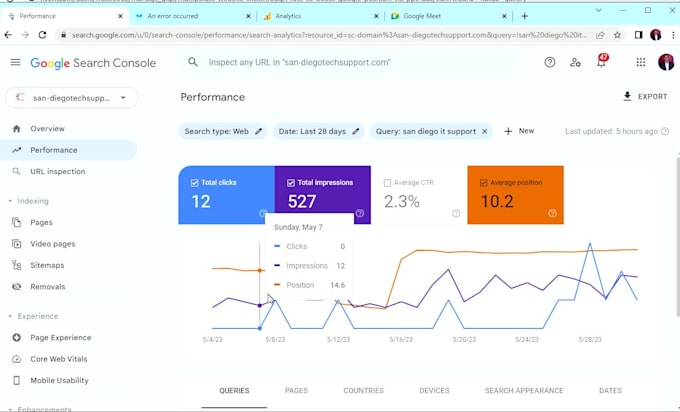
Task: Switch to the Pages tab
Action: pos(296,391)
